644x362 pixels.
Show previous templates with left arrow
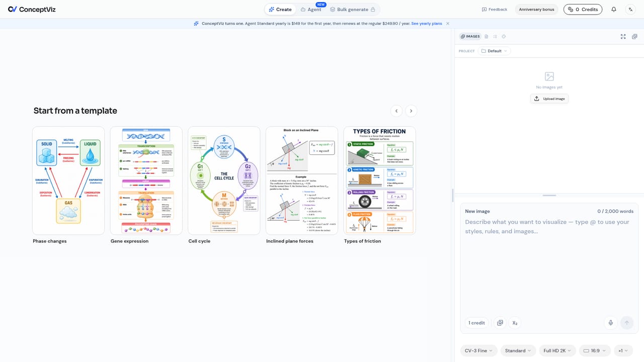[x=396, y=111]
